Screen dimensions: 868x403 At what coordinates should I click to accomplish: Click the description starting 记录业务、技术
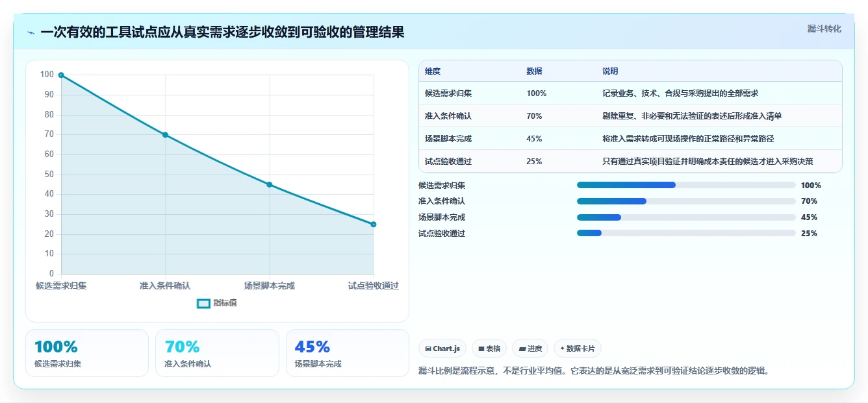click(x=680, y=93)
